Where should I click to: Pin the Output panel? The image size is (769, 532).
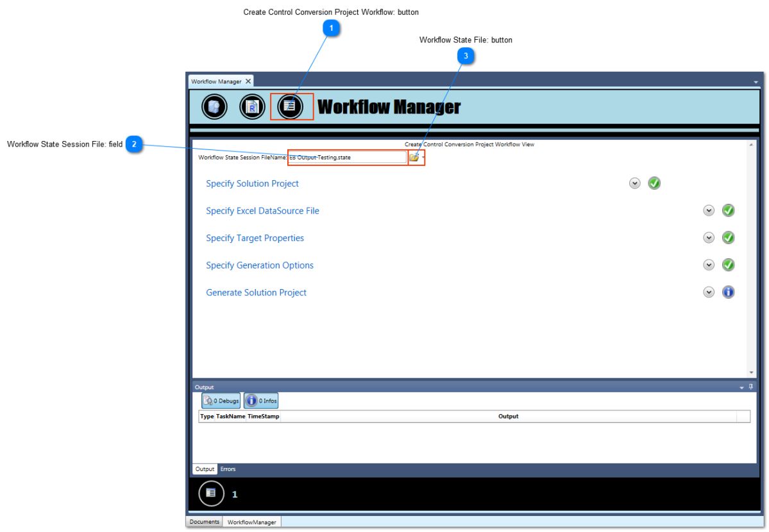[751, 387]
